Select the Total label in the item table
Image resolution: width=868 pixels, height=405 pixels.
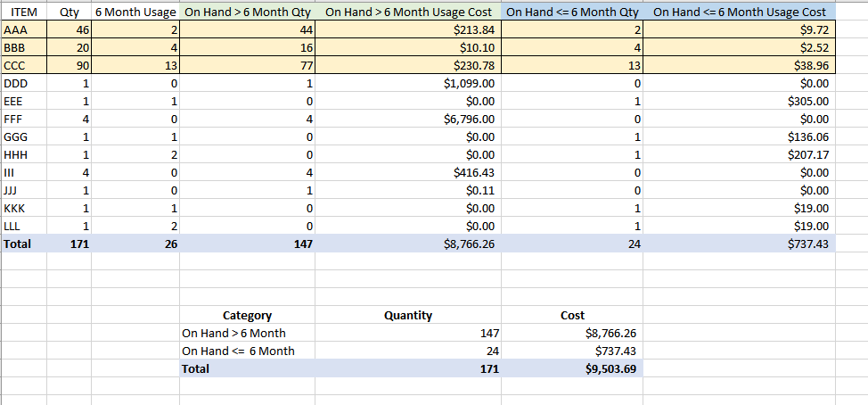tap(24, 244)
